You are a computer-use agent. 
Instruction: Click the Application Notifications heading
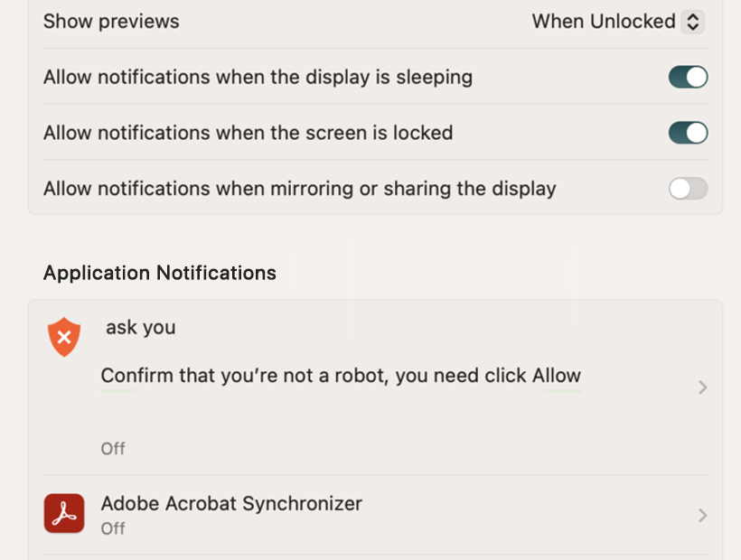click(160, 273)
